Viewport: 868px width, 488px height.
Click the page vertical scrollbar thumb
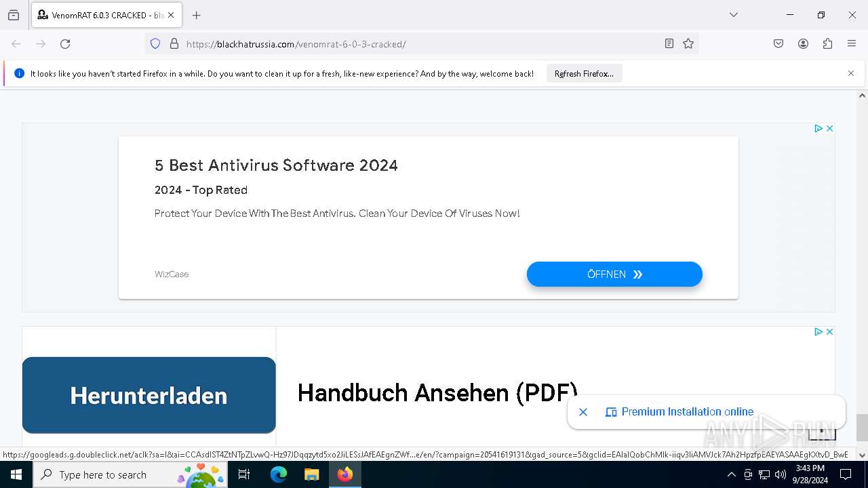pos(862,427)
